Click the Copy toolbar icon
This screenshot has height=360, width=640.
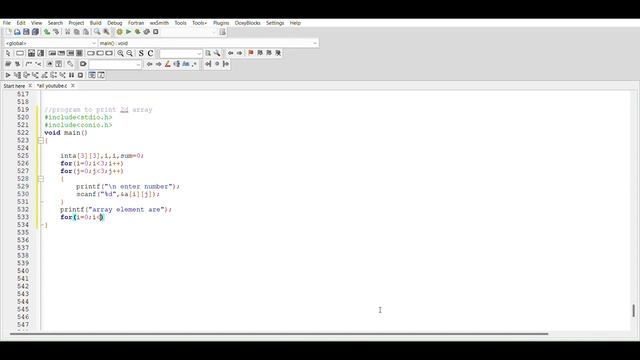click(77, 32)
